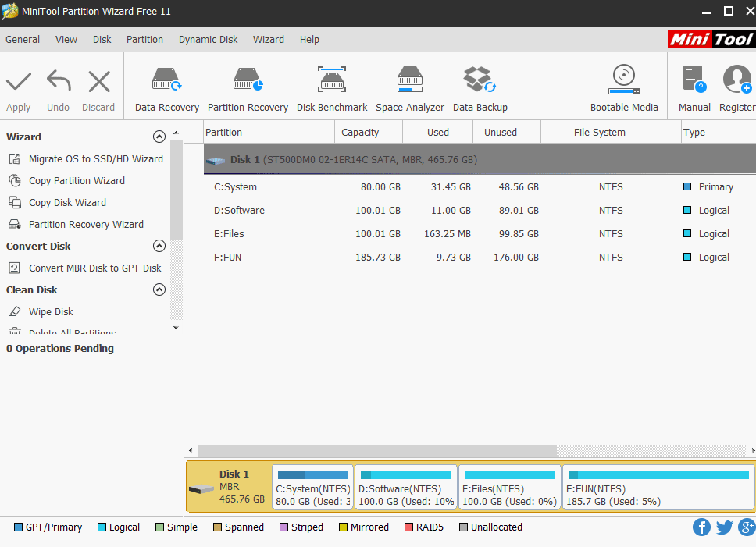Click the Logical type legend swatch
The height and width of the screenshot is (547, 756).
(x=102, y=527)
